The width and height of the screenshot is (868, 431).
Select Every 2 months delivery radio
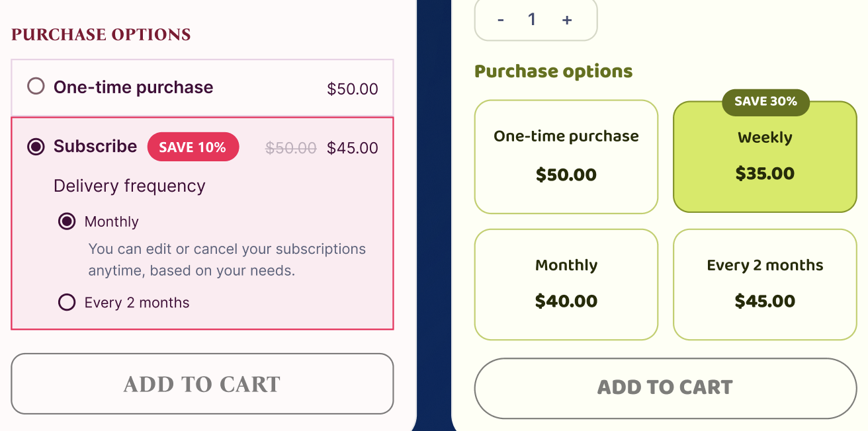67,303
